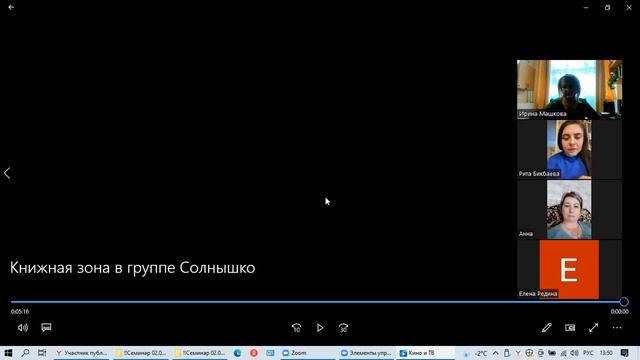640x360 pixels.
Task: Click the back arrow in the top-left corner
Action: tap(11, 7)
